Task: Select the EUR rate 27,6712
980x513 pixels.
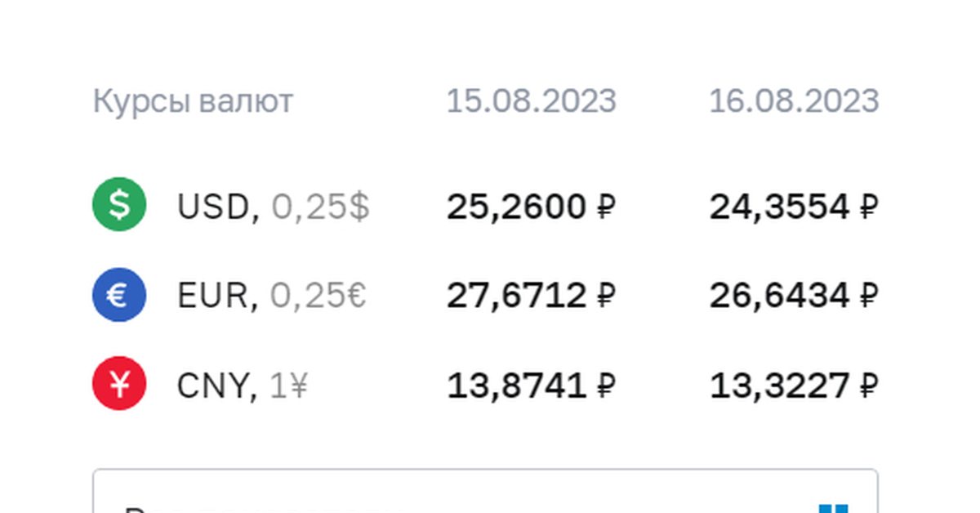Action: (x=516, y=296)
